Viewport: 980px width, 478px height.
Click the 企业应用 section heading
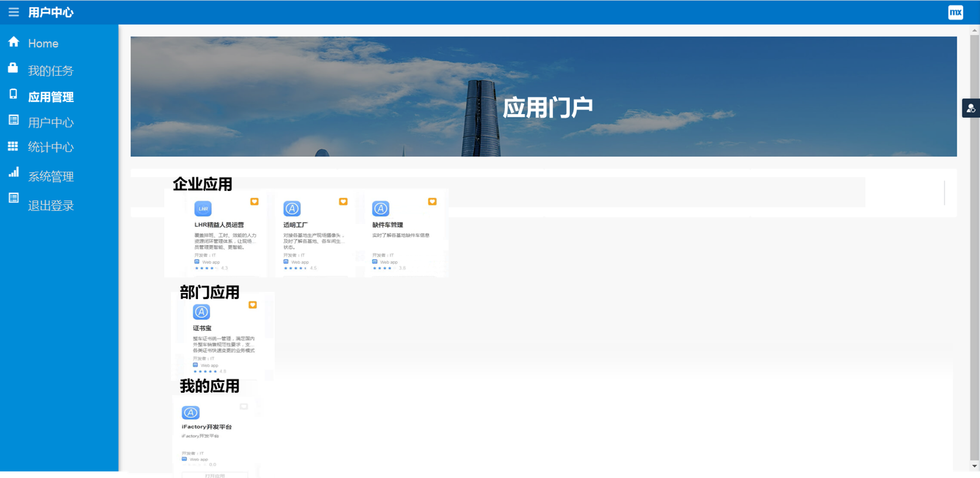[202, 184]
